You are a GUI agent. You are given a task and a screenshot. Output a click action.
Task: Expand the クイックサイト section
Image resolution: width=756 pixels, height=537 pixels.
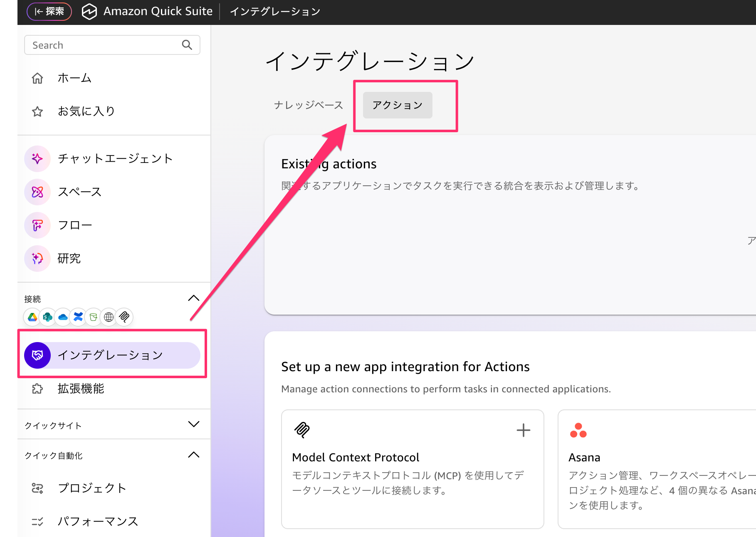click(x=194, y=424)
